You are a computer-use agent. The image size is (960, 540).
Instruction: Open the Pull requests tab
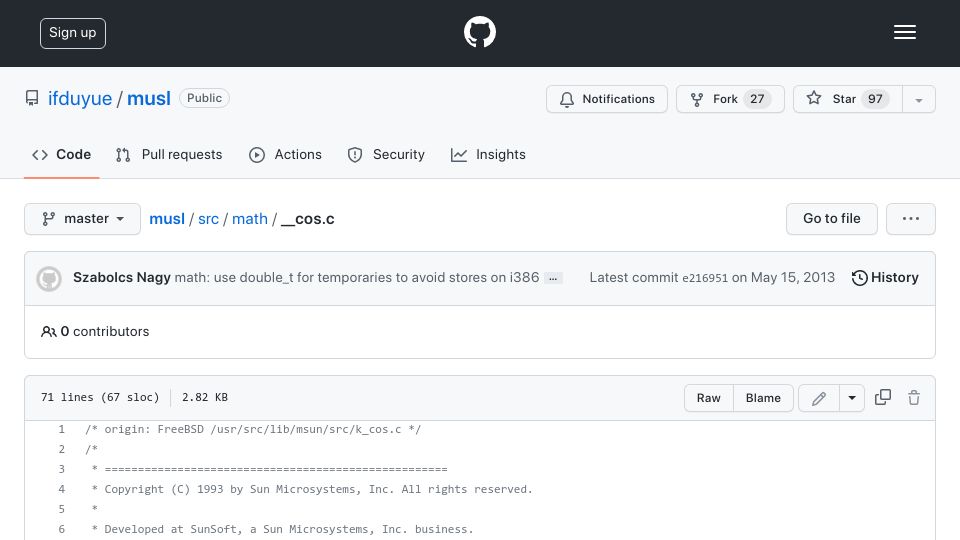pyautogui.click(x=169, y=155)
